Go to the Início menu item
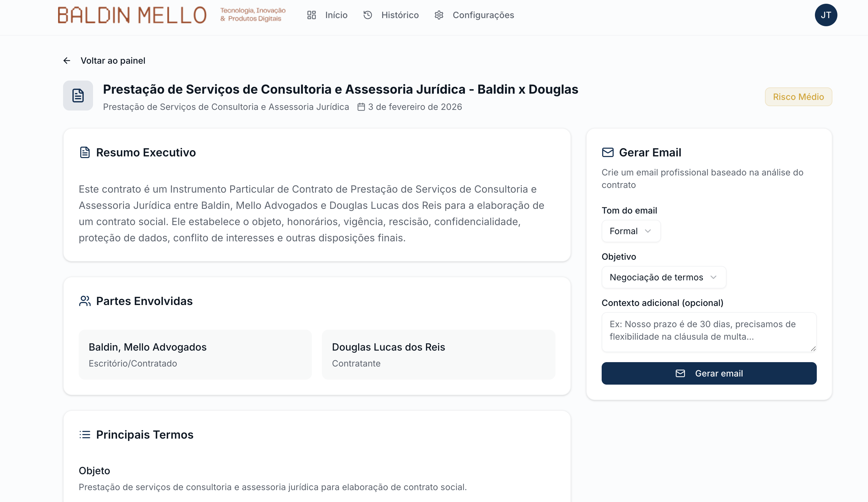The width and height of the screenshot is (868, 502). (336, 15)
